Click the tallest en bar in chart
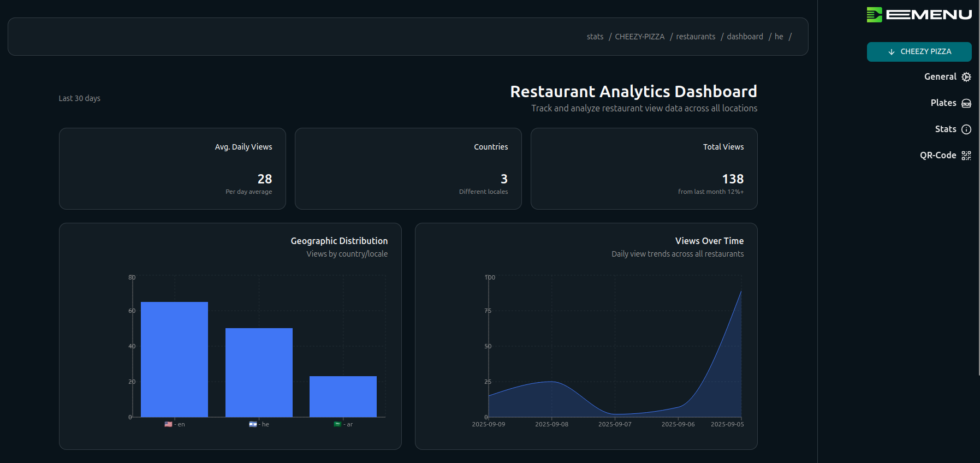This screenshot has height=463, width=980. 174,359
